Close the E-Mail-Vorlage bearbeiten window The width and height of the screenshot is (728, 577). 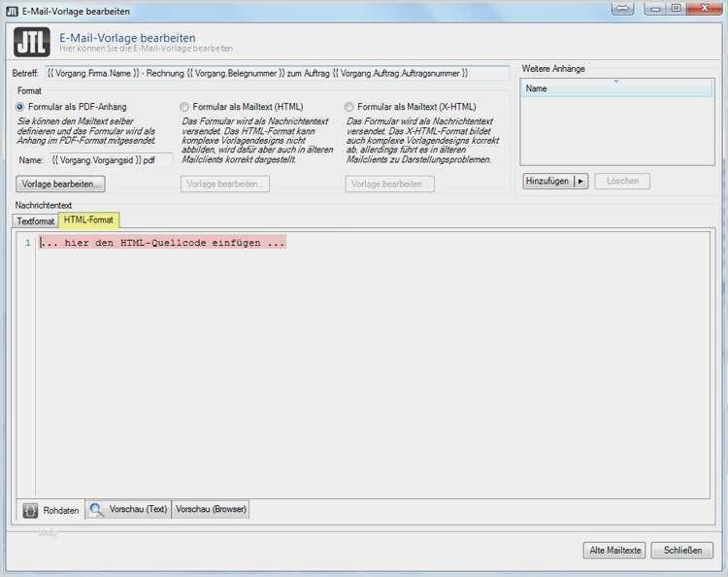704,8
